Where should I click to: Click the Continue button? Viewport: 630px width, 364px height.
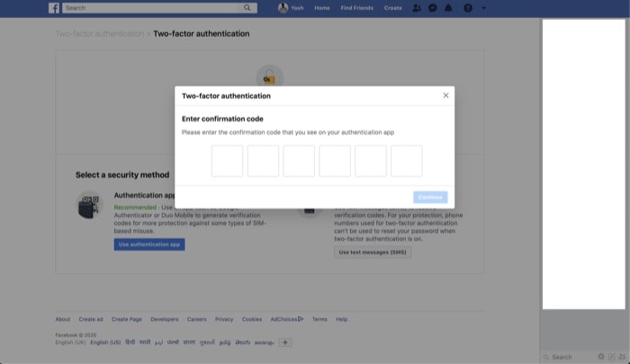[x=430, y=197]
